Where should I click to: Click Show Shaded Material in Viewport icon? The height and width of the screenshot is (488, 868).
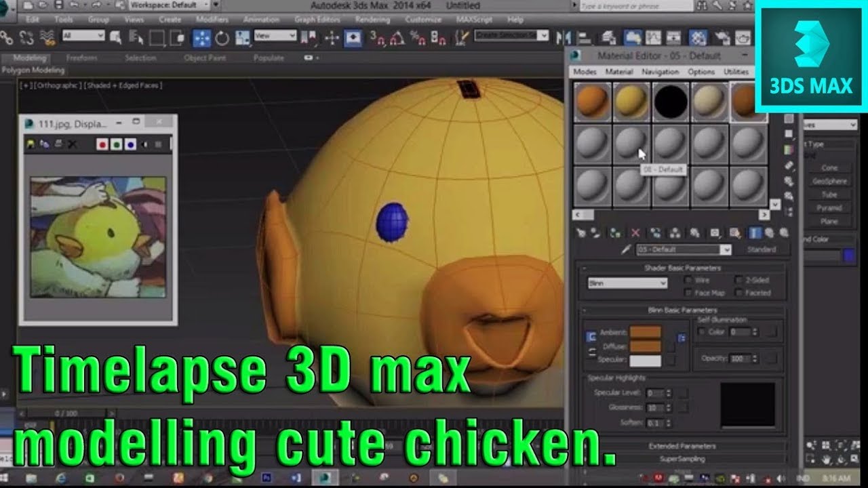(x=735, y=232)
